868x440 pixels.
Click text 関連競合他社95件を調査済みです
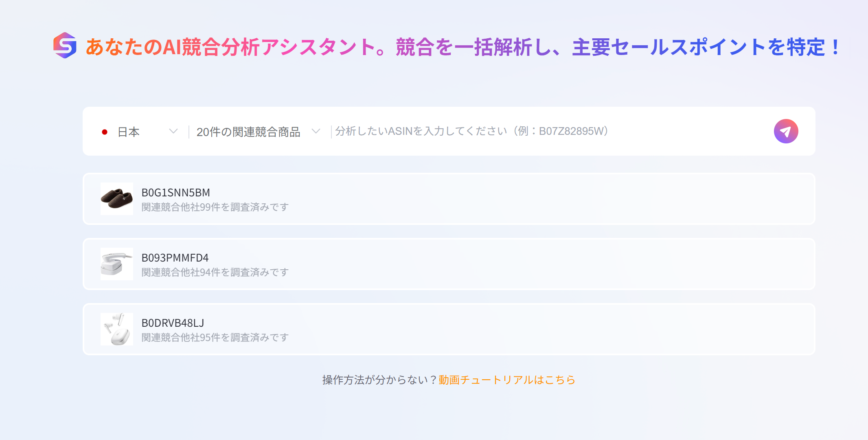[x=215, y=337]
